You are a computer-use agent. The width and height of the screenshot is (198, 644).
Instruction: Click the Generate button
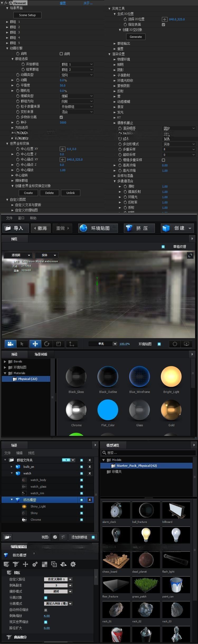(x=136, y=37)
